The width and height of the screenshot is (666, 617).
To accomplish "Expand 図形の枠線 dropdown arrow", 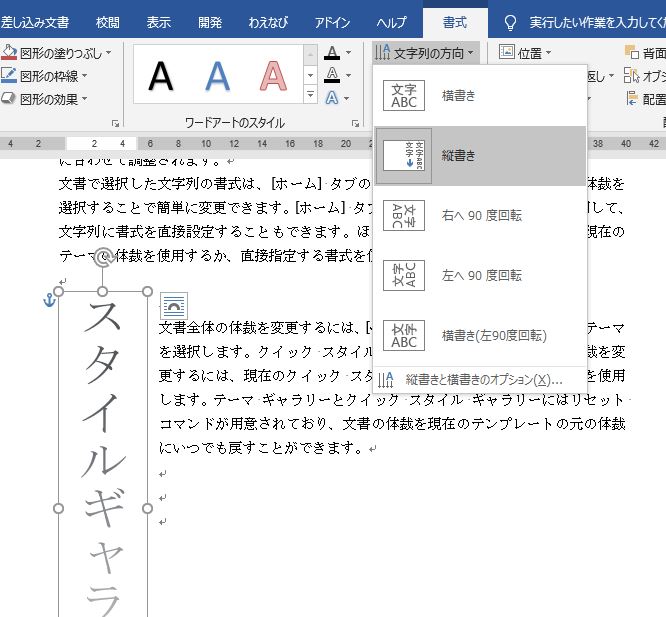I will pyautogui.click(x=85, y=76).
